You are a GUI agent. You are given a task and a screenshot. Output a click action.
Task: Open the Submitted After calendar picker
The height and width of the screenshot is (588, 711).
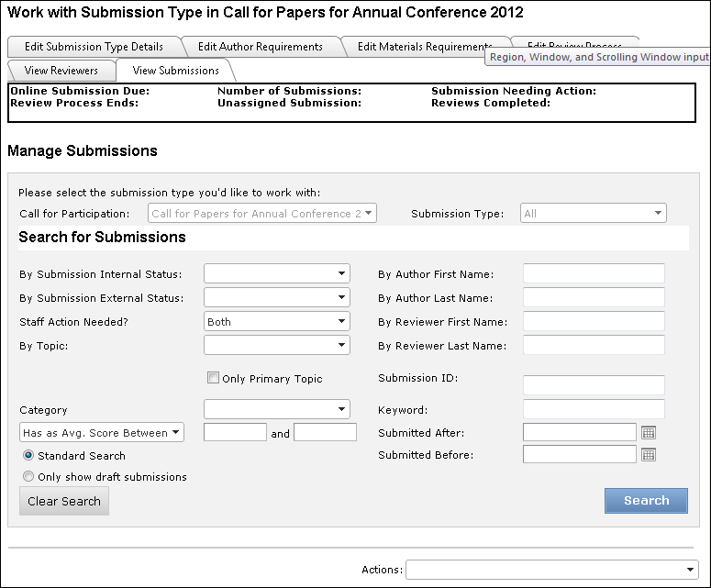[x=649, y=432]
